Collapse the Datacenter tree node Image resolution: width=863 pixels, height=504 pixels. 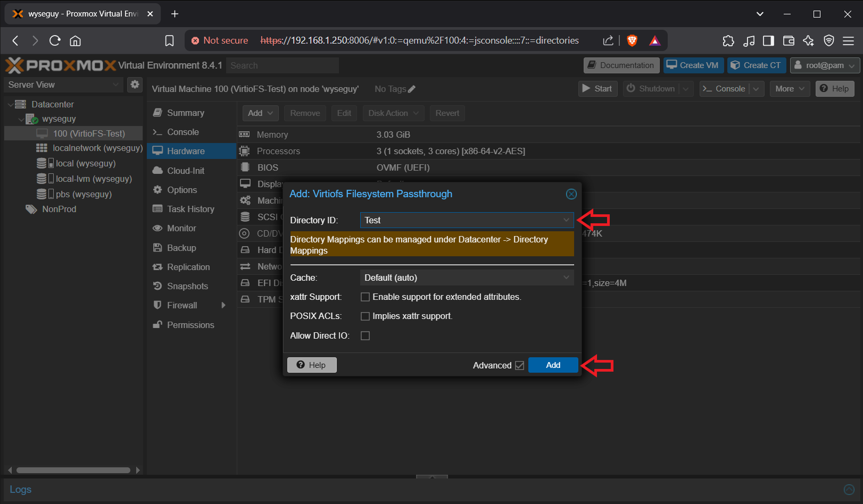(10, 105)
